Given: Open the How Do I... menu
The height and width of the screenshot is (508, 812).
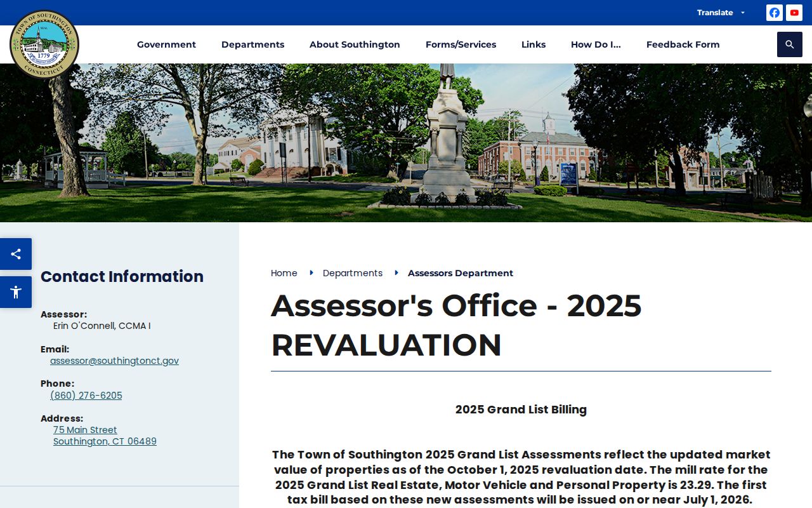Looking at the screenshot, I should pyautogui.click(x=596, y=44).
